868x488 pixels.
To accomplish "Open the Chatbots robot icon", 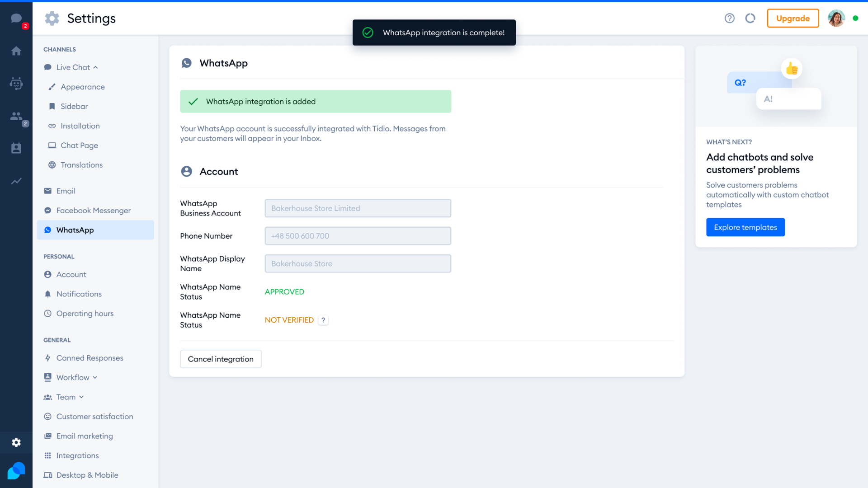I will 16,83.
